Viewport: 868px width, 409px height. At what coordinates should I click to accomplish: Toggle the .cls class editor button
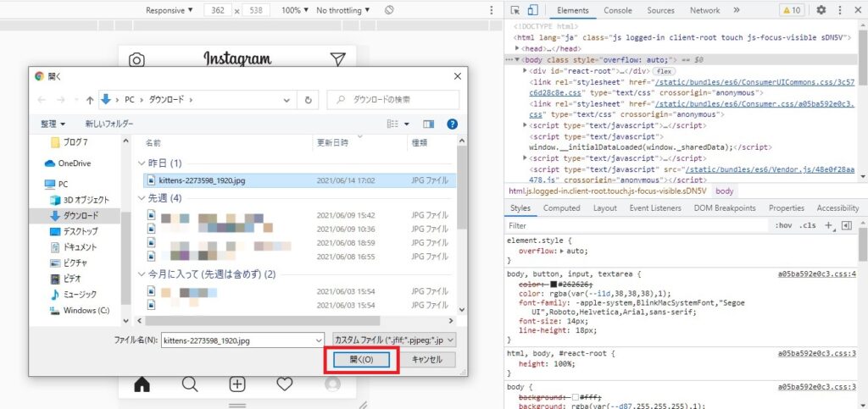808,225
